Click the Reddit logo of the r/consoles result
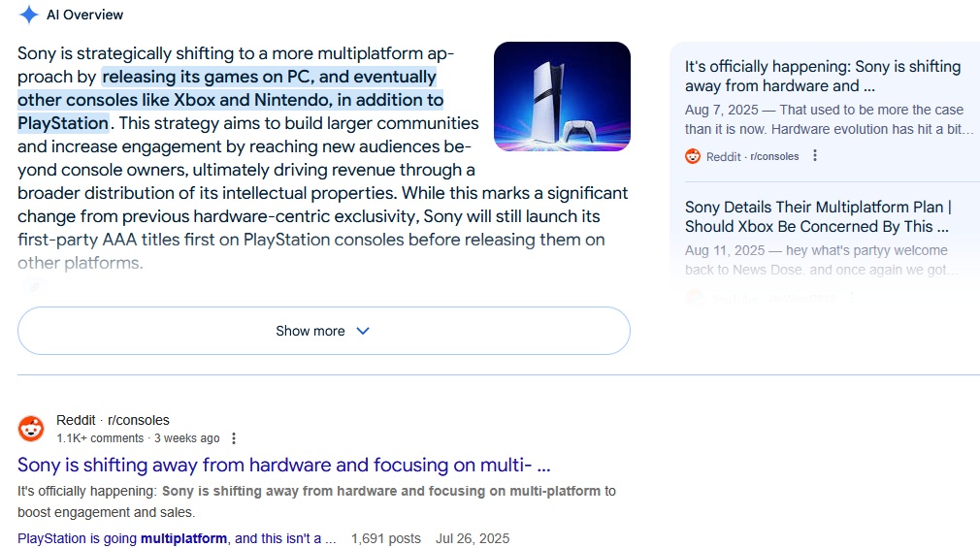Screen dimensions: 980x548 click(31, 429)
